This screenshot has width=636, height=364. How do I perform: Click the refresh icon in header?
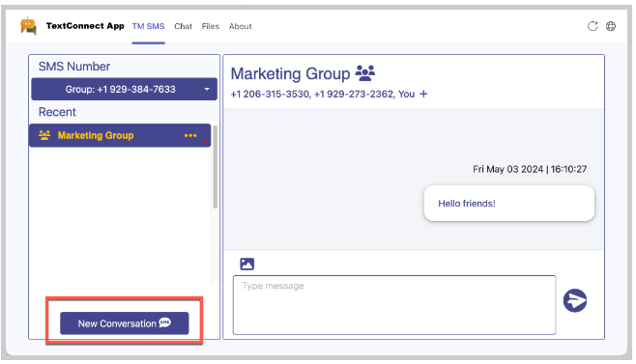[x=593, y=26]
